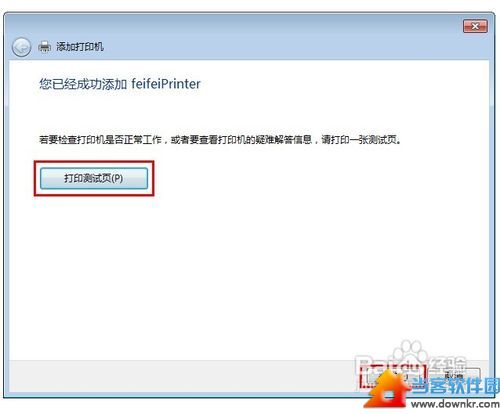Click the printer icon beside 添加打印机
Image resolution: width=500 pixels, height=414 pixels.
point(44,47)
